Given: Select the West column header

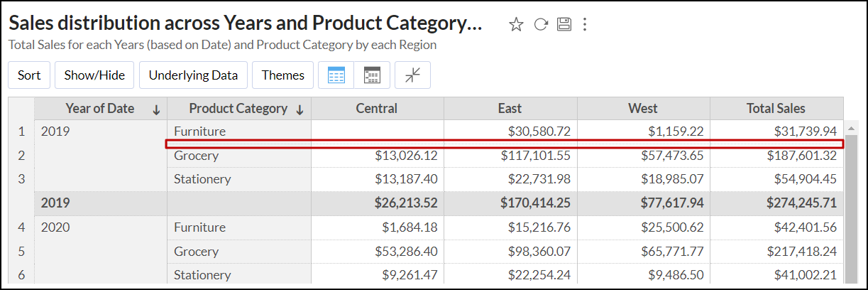Looking at the screenshot, I should (643, 109).
